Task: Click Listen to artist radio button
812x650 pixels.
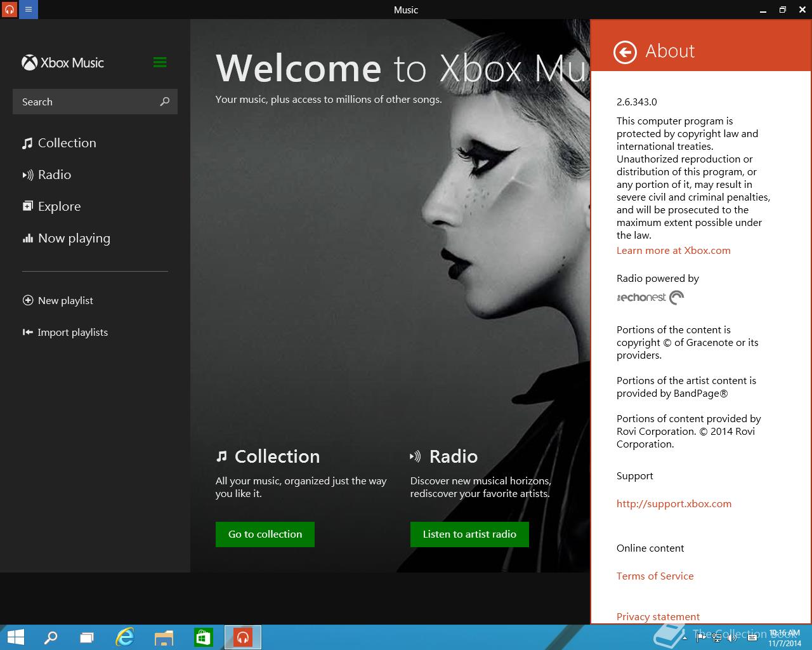Action: click(469, 534)
